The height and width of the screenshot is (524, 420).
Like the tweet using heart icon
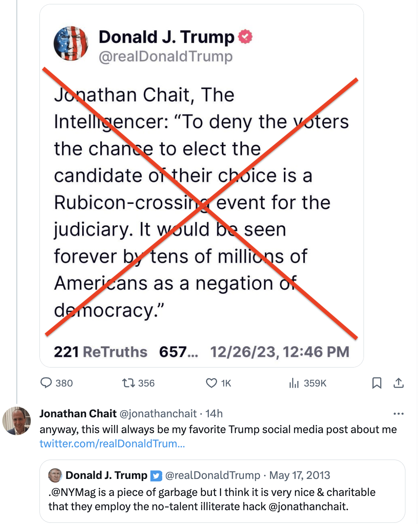(x=212, y=383)
